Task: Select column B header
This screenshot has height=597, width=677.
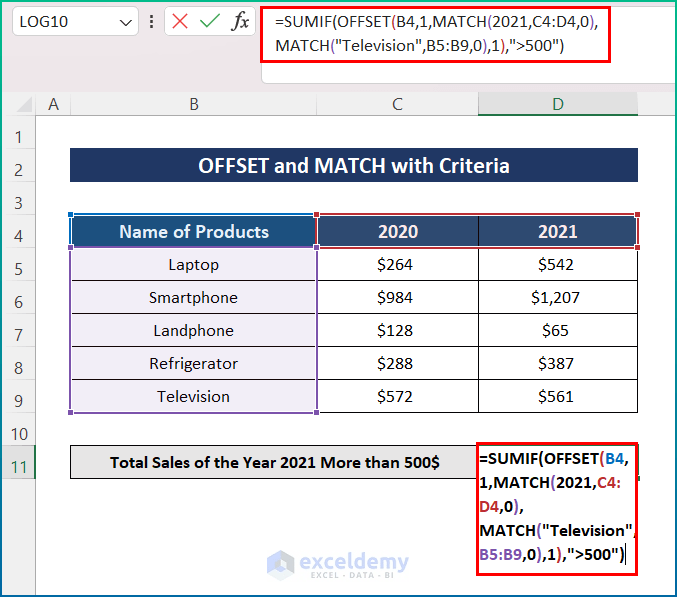Action: [x=193, y=104]
